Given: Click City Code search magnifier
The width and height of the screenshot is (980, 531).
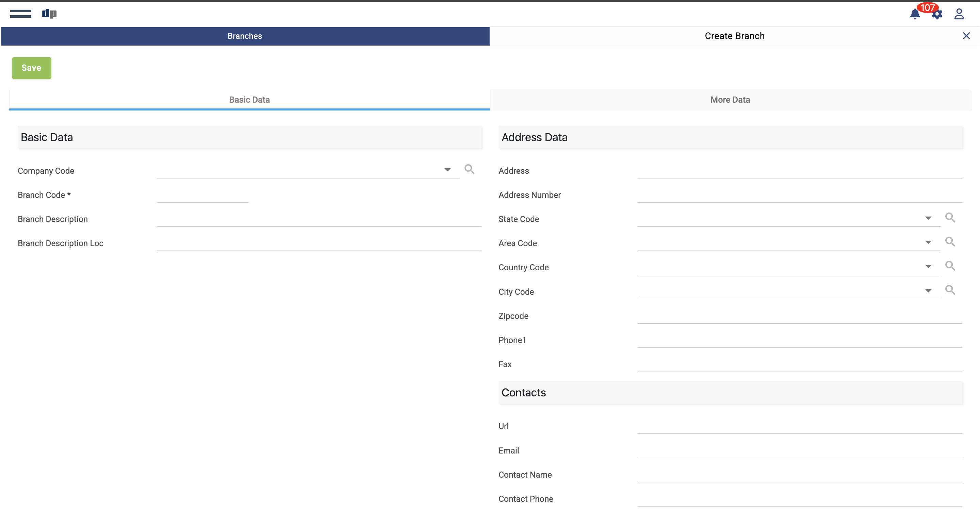Looking at the screenshot, I should click(950, 290).
